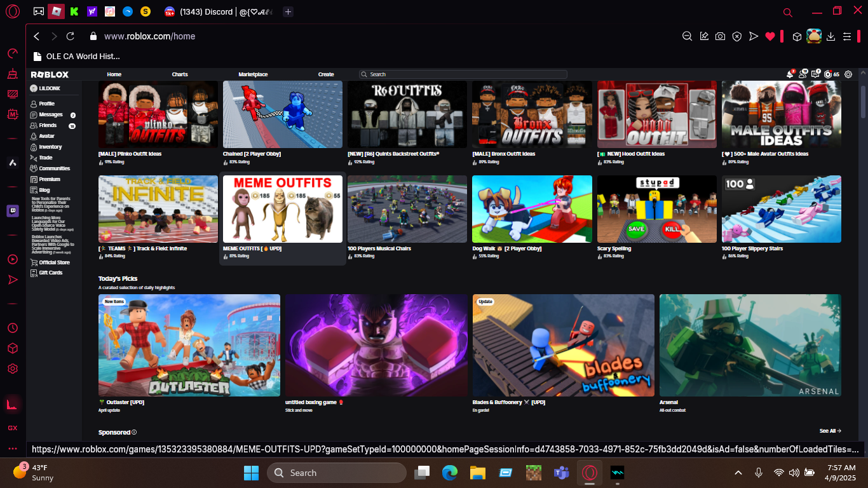868x488 pixels.
Task: Show hidden system tray icons
Action: (x=738, y=473)
